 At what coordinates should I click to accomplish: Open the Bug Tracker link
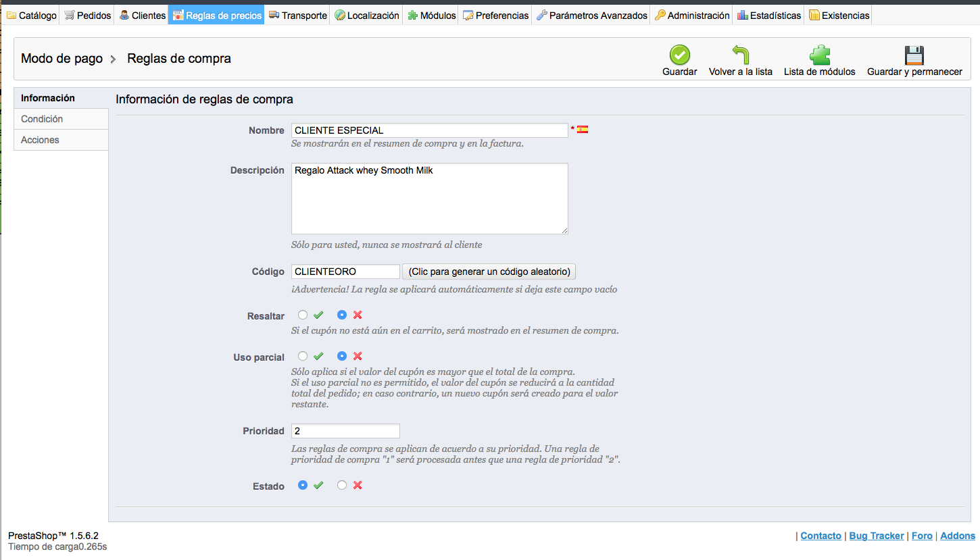pyautogui.click(x=877, y=536)
